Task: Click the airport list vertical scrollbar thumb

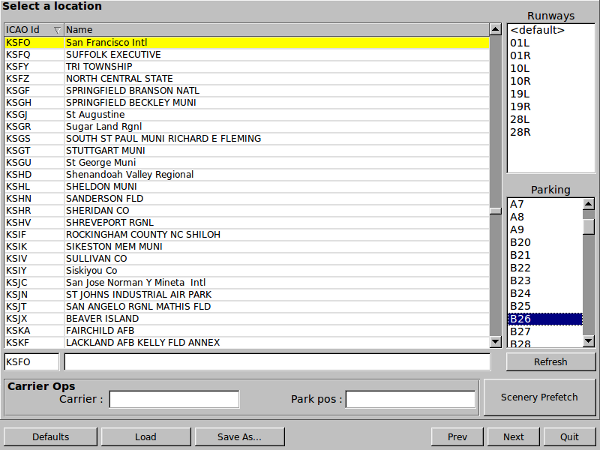Action: click(x=495, y=211)
